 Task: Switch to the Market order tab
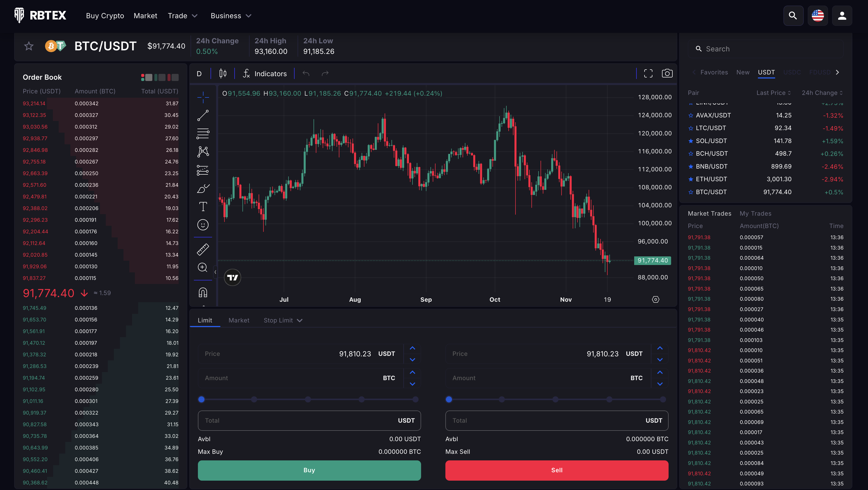pyautogui.click(x=239, y=320)
